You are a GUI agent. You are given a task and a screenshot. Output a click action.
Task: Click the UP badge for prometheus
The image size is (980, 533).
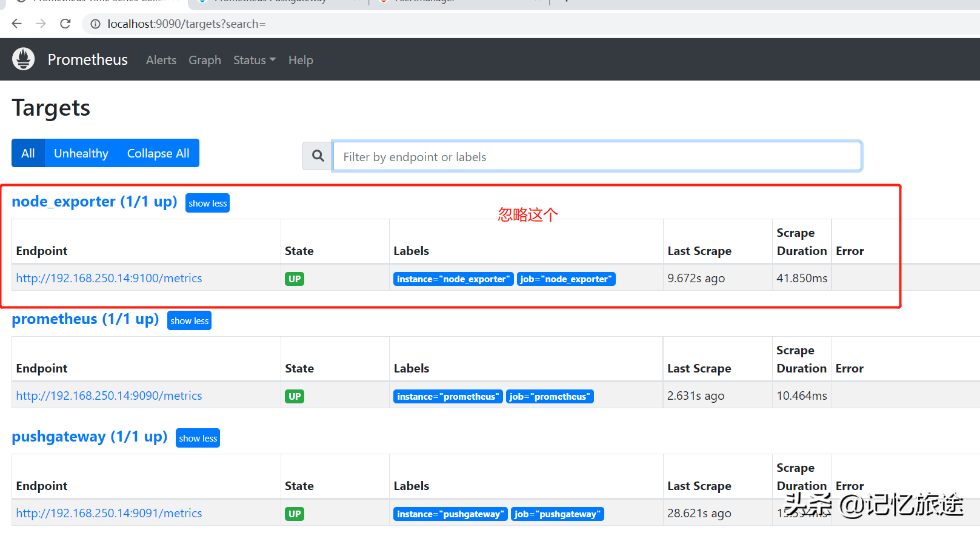(x=295, y=396)
